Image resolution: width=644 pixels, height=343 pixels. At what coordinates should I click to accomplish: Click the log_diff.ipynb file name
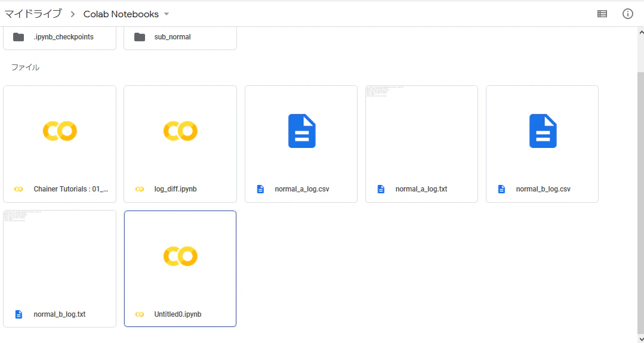pos(175,189)
